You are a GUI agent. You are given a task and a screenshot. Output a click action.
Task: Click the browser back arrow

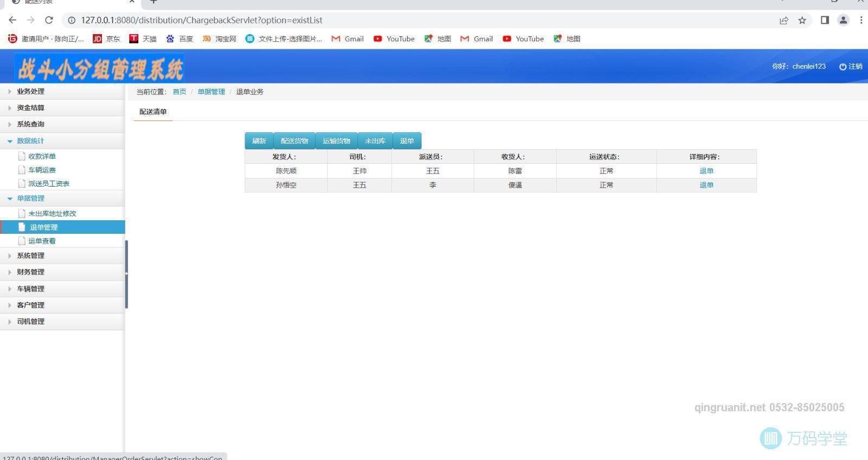coord(12,20)
